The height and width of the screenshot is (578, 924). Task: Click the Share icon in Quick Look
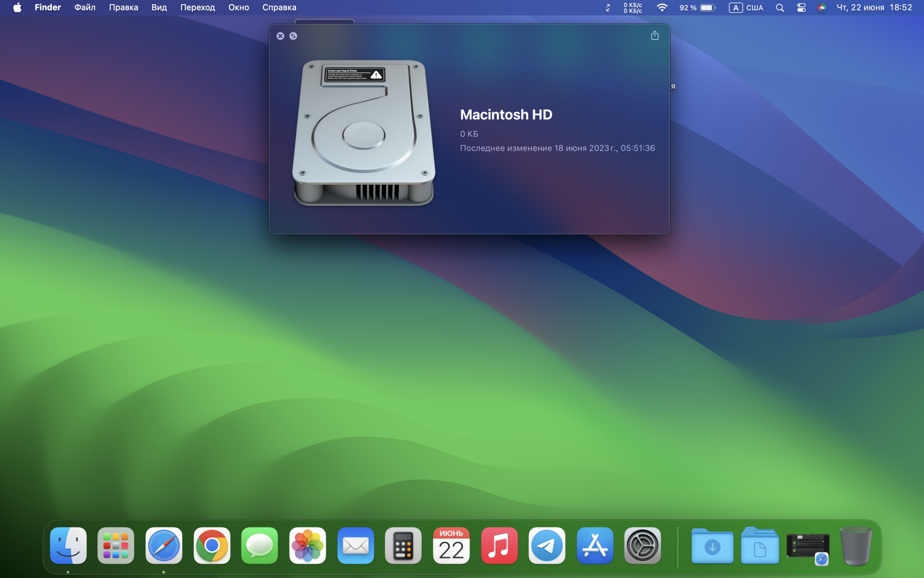point(655,36)
